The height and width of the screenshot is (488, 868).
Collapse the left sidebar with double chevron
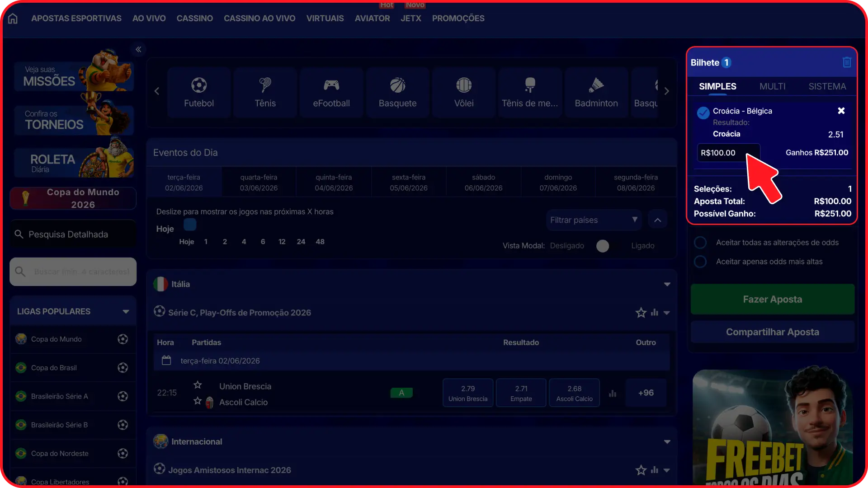pos(138,49)
